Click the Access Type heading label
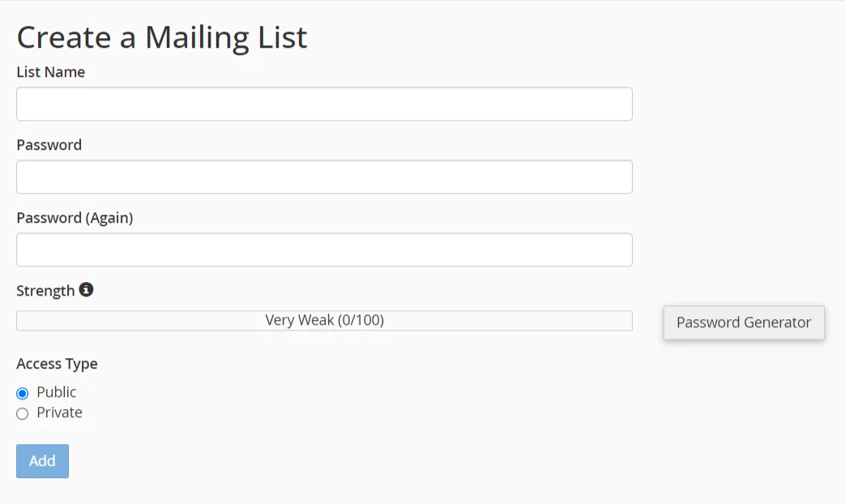 pos(57,364)
